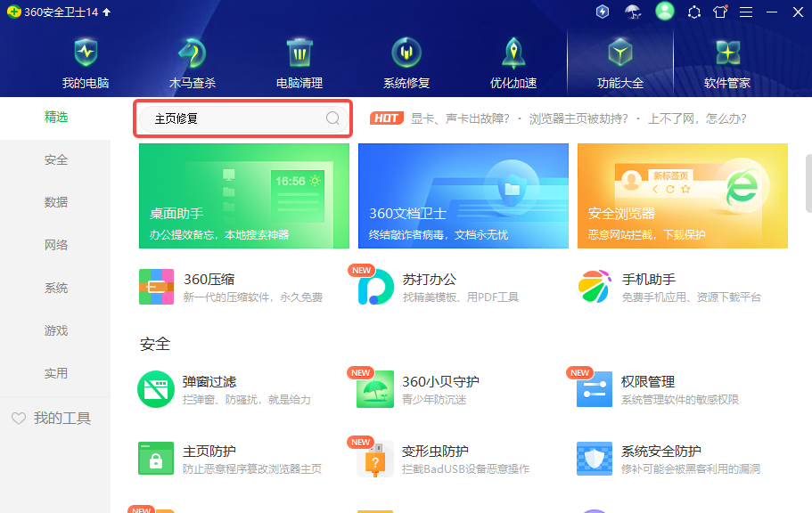
Task: Open the hamburger main menu
Action: tap(747, 12)
